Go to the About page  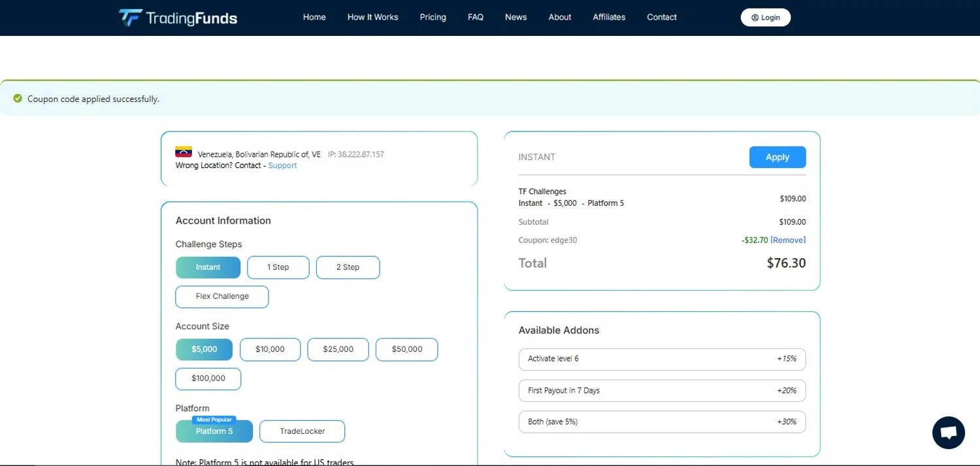coord(560,17)
